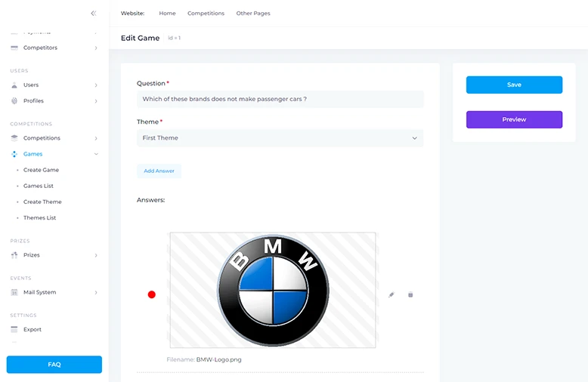Collapse sidebar with double-chevron icon
This screenshot has height=382, width=588.
[94, 13]
